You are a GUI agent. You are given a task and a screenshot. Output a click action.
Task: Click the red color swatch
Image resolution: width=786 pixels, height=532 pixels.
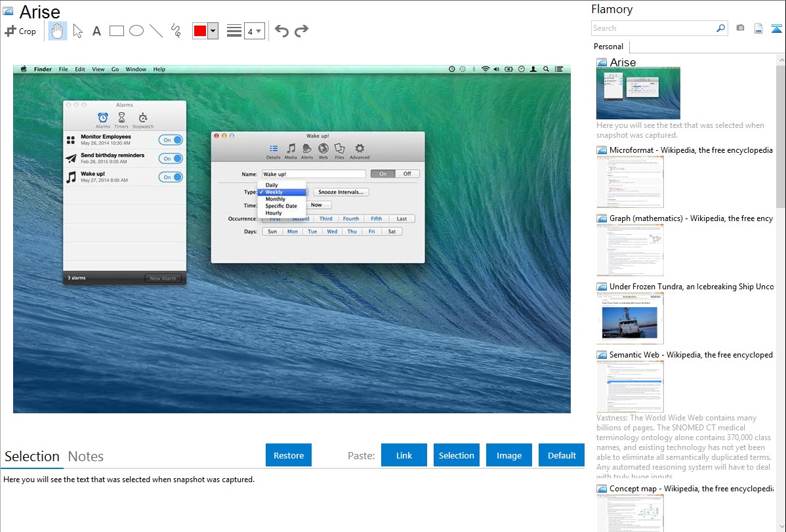click(200, 31)
